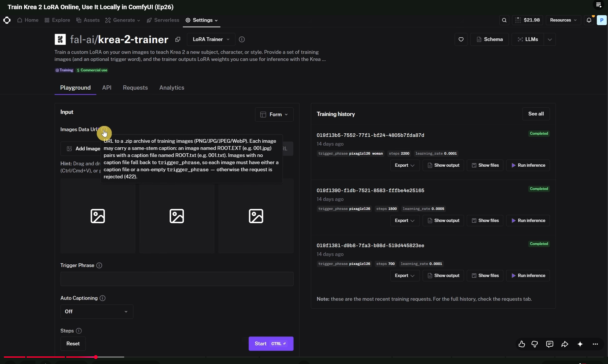This screenshot has width=608, height=364.
Task: Click See all training history
Action: [536, 114]
